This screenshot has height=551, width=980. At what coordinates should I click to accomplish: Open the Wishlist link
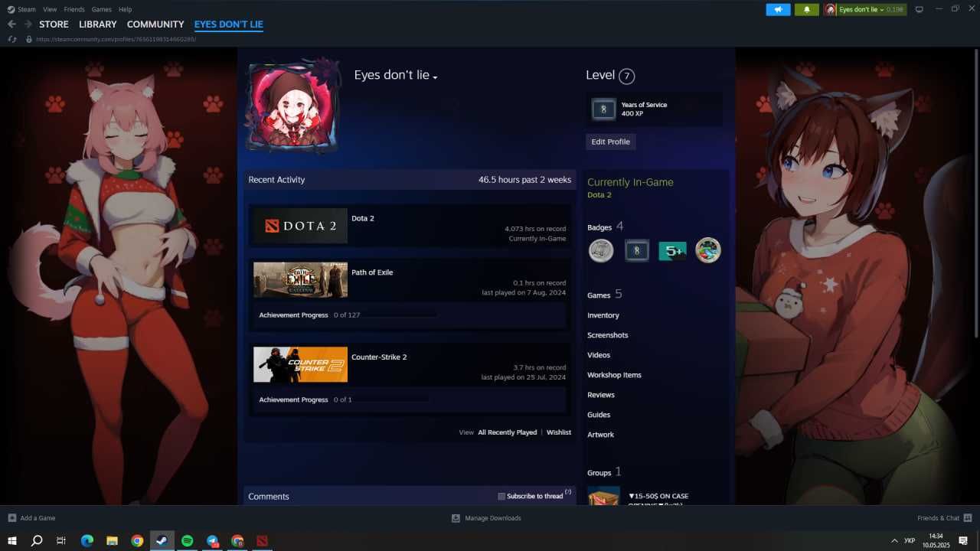(559, 432)
